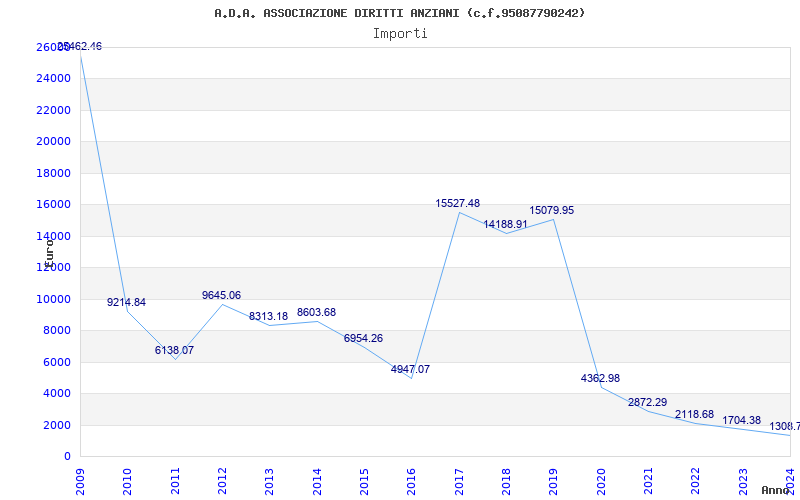Select the 15527.48 data label

[458, 204]
